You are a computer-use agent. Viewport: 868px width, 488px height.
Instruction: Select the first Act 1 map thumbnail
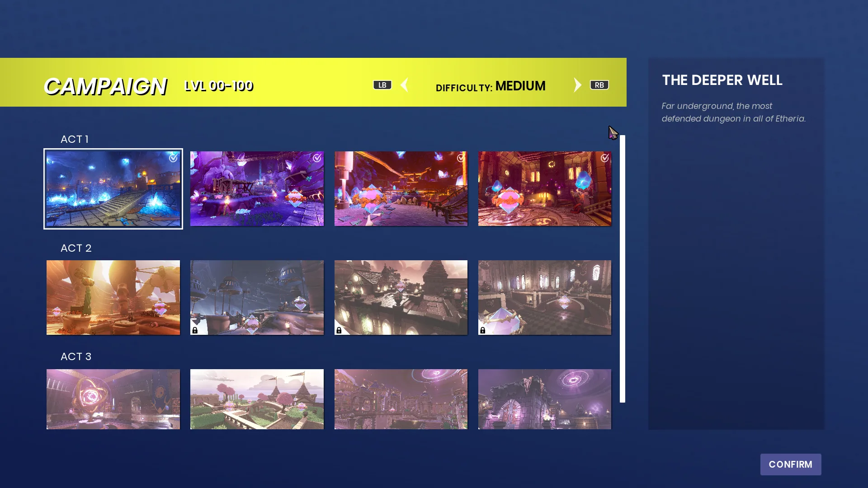pyautogui.click(x=113, y=189)
